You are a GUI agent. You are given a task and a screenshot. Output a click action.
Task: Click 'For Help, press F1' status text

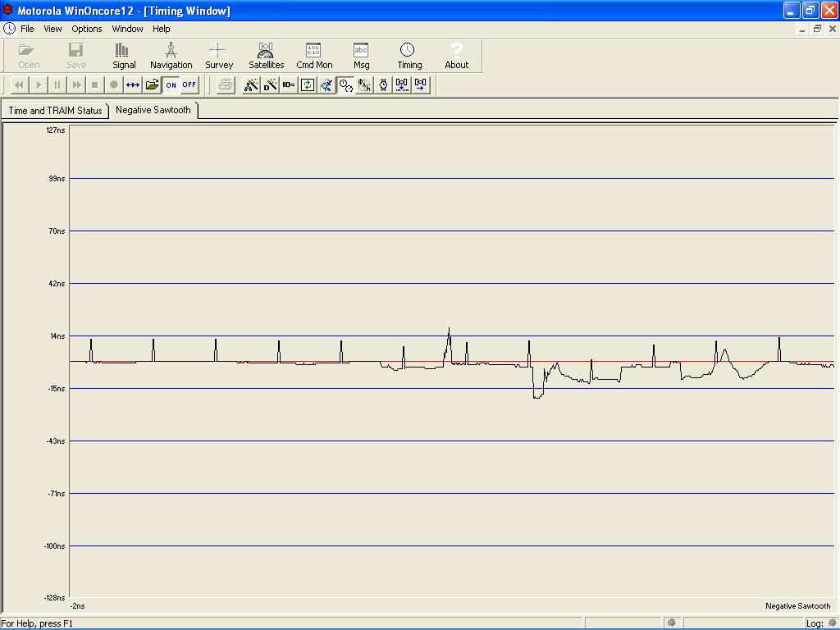[36, 623]
